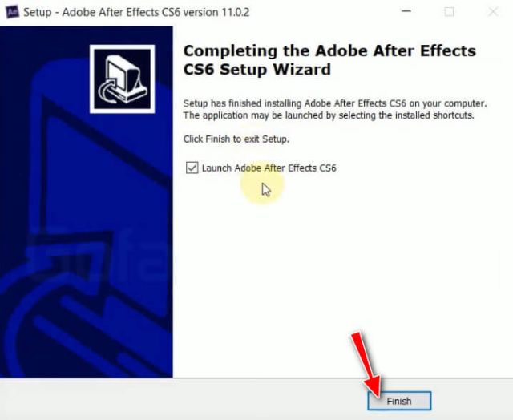
Task: Click the 'application may be launched' line
Action: [329, 115]
